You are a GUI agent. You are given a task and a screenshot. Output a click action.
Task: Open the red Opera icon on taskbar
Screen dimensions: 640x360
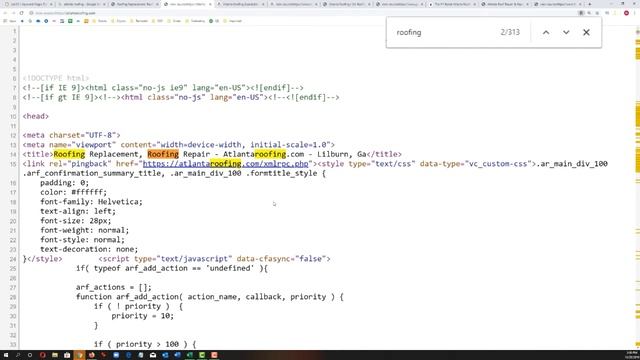click(x=42, y=355)
